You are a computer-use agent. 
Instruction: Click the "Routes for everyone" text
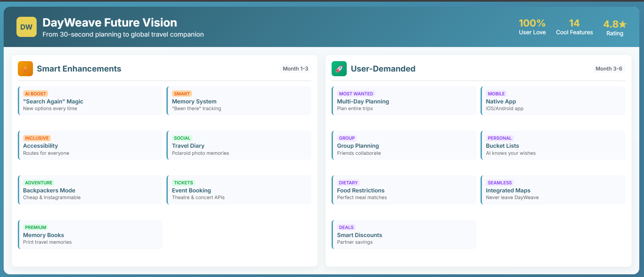[46, 153]
